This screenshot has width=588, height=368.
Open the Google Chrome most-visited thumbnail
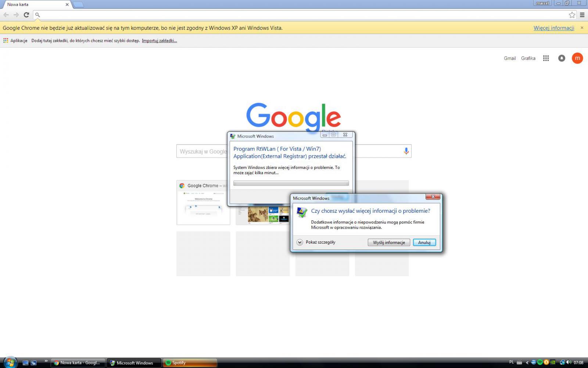point(203,203)
